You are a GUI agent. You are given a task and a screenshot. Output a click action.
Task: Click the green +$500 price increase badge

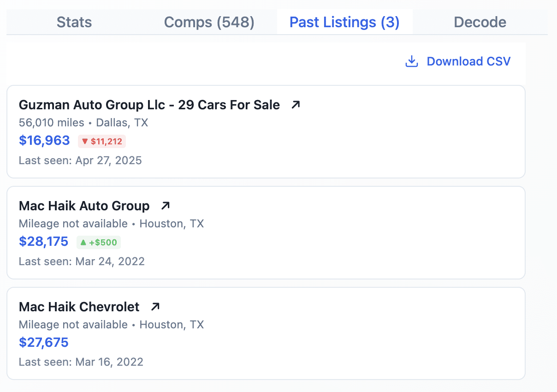[x=99, y=243]
